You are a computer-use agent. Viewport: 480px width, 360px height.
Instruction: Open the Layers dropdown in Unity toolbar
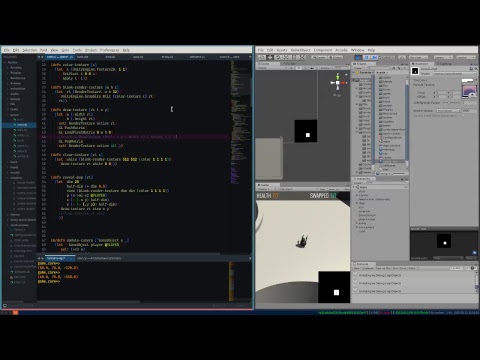click(443, 57)
